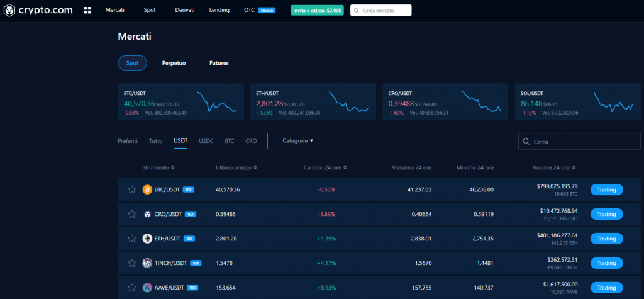The image size is (644, 299).
Task: Favorite BTC/USDT with its star
Action: click(132, 189)
